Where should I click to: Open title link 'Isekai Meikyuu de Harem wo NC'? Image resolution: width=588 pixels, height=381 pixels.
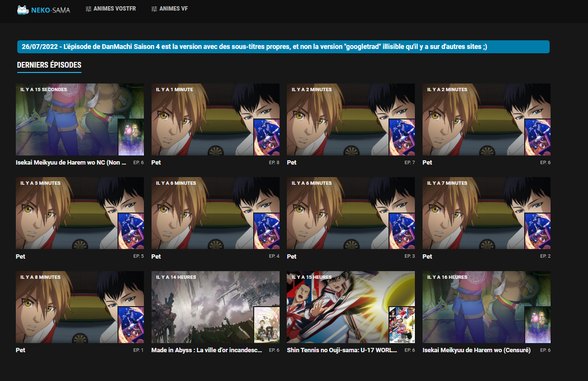click(71, 163)
